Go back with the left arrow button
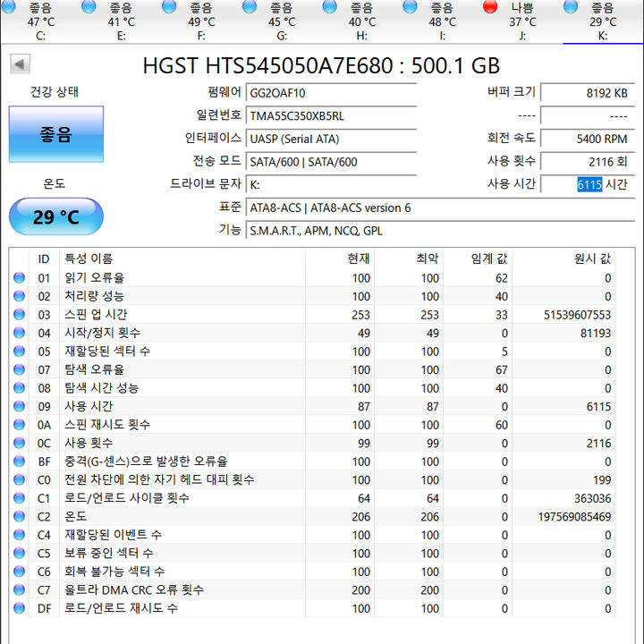 [20, 64]
